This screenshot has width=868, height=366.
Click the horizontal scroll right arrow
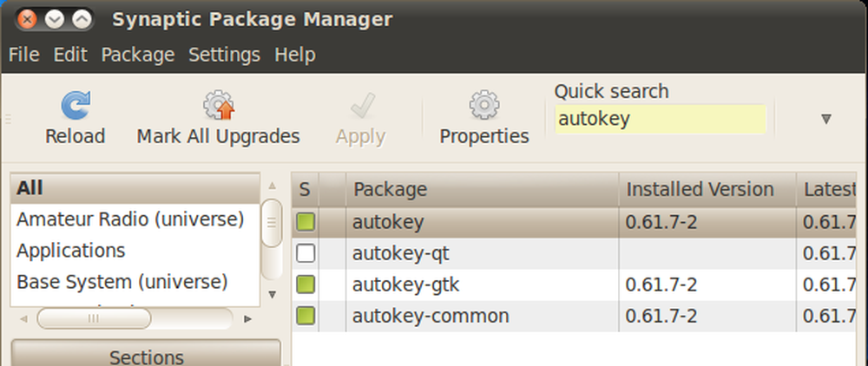[x=248, y=319]
